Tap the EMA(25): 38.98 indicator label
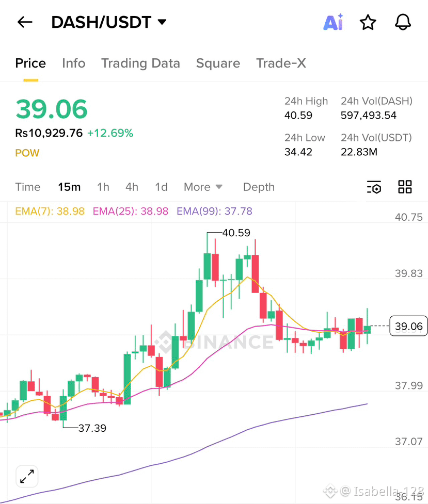 pos(131,211)
